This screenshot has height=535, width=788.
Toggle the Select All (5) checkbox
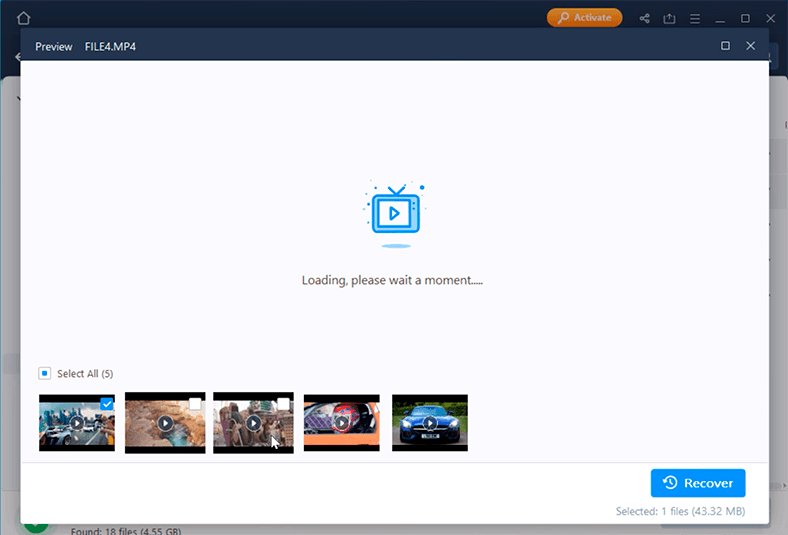tap(45, 373)
